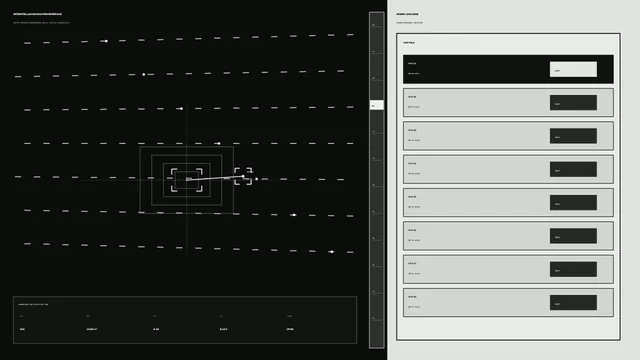
Task: Select the highlighted black row's title text
Action: tap(412, 64)
